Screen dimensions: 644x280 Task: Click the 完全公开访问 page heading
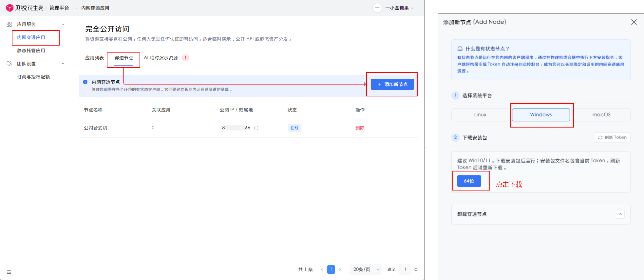click(x=107, y=29)
